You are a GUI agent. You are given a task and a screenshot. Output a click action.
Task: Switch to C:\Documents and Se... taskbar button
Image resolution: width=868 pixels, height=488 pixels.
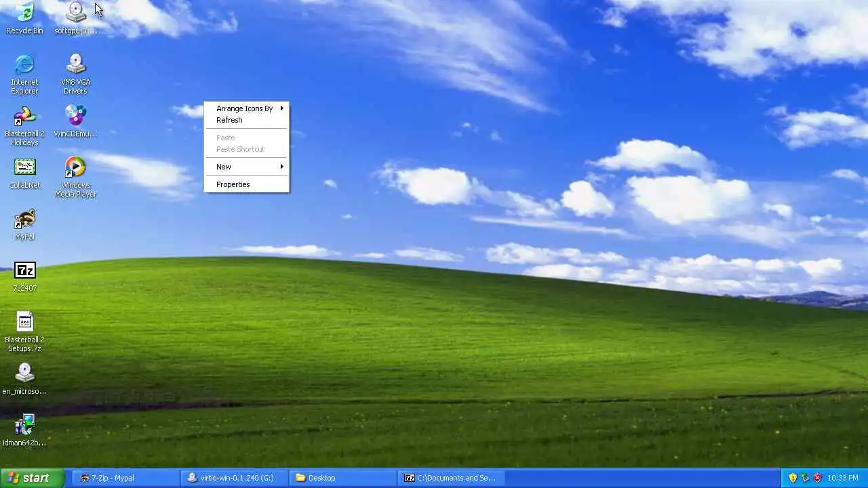(452, 478)
